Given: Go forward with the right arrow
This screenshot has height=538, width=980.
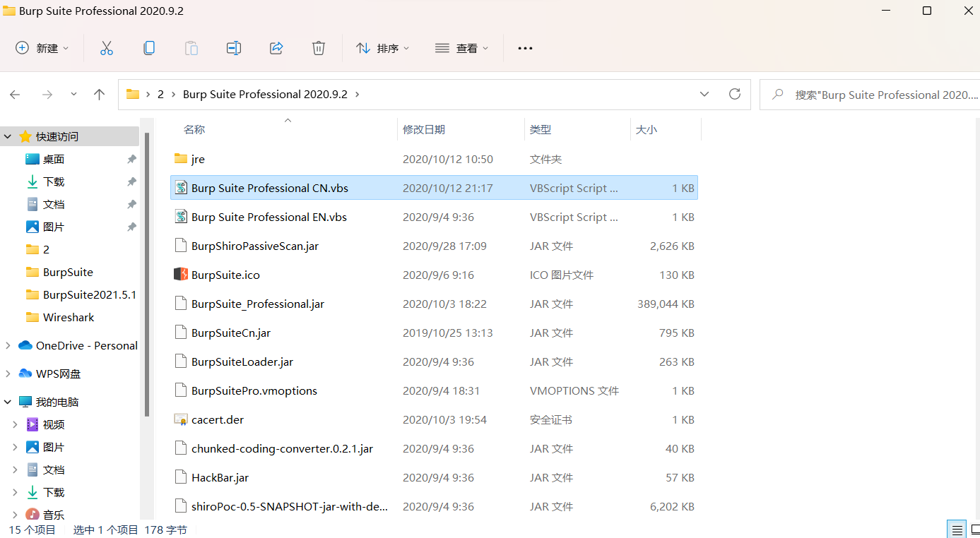Looking at the screenshot, I should tap(47, 95).
